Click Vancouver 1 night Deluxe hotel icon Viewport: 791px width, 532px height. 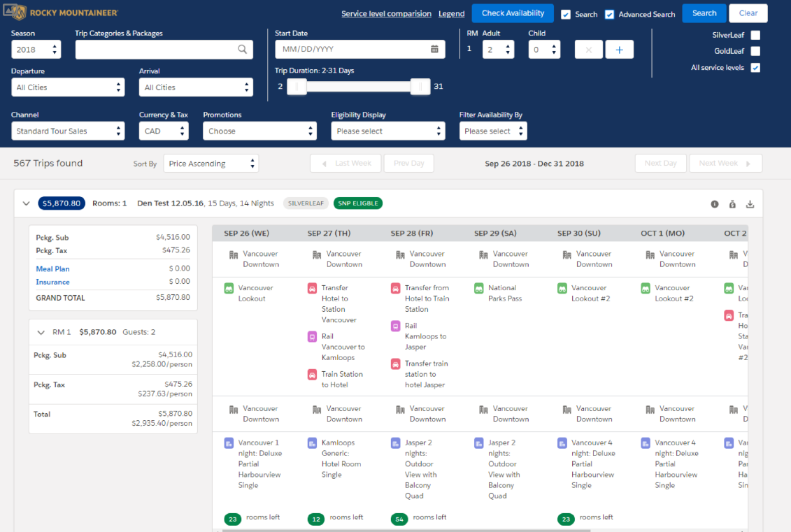click(x=229, y=443)
